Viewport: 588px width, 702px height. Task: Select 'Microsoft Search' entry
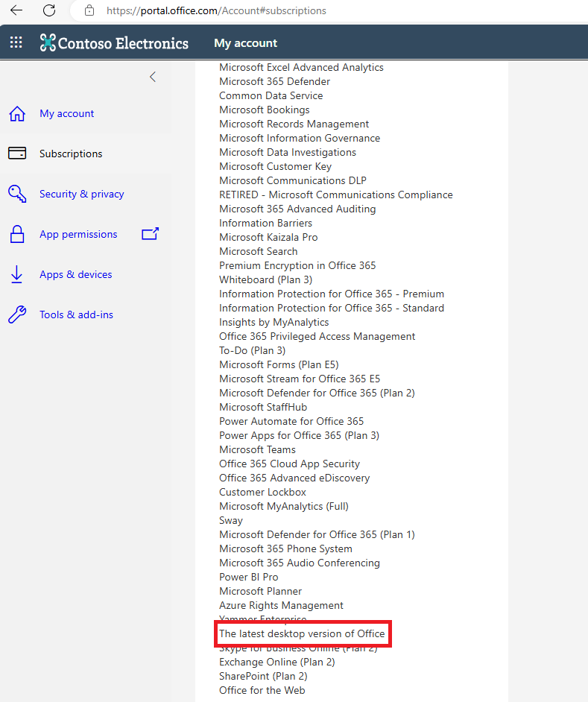click(259, 252)
